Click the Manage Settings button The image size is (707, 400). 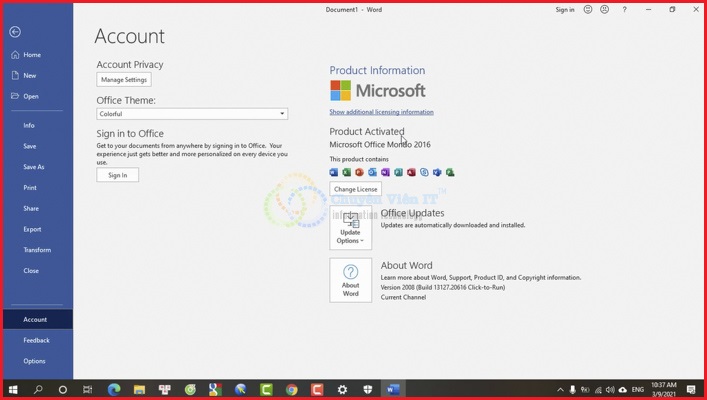click(x=124, y=80)
